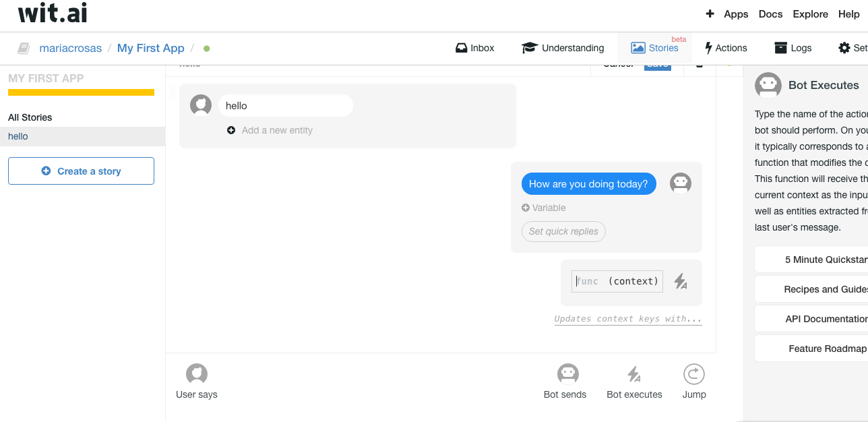This screenshot has height=422, width=868.
Task: Open Settings with the gear icon
Action: click(x=845, y=47)
